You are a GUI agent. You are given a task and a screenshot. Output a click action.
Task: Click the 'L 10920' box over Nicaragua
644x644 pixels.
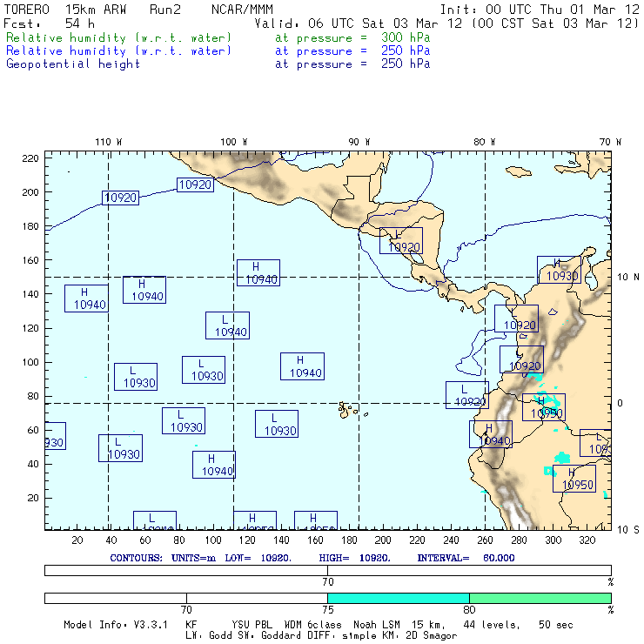coord(401,241)
